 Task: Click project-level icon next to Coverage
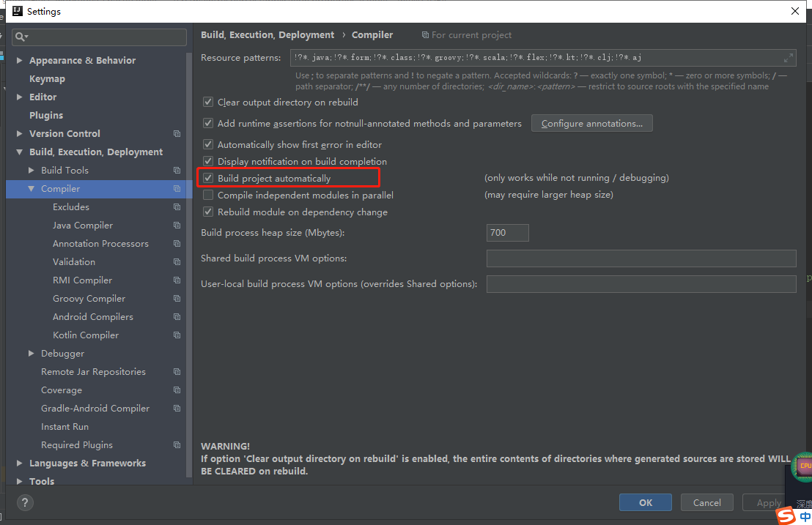point(177,390)
